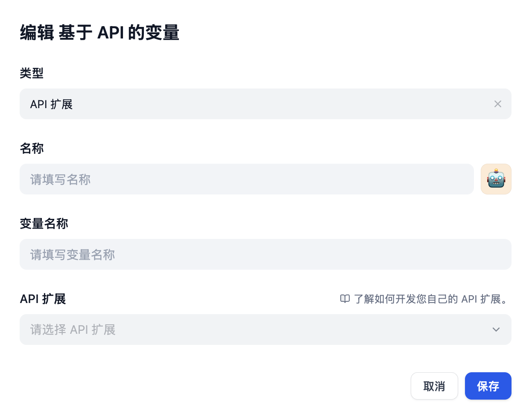
Task: Click the 名称 field label
Action: 32,148
